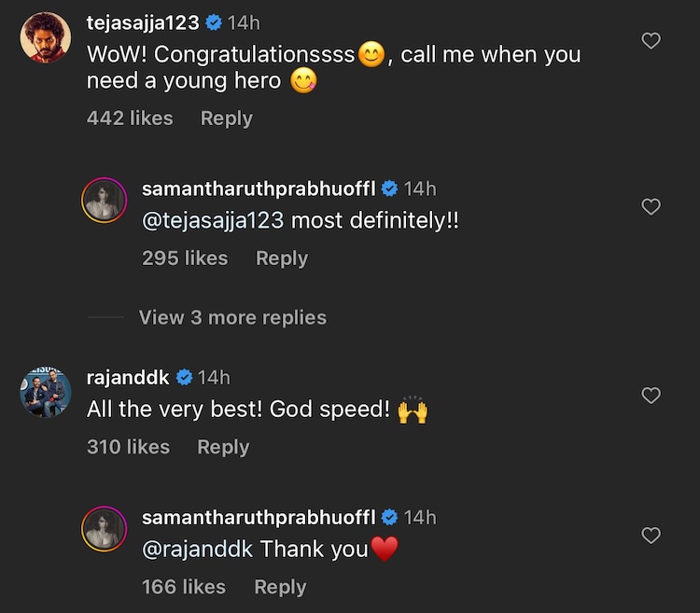Click the @rajanddk mention in reply

[197, 550]
